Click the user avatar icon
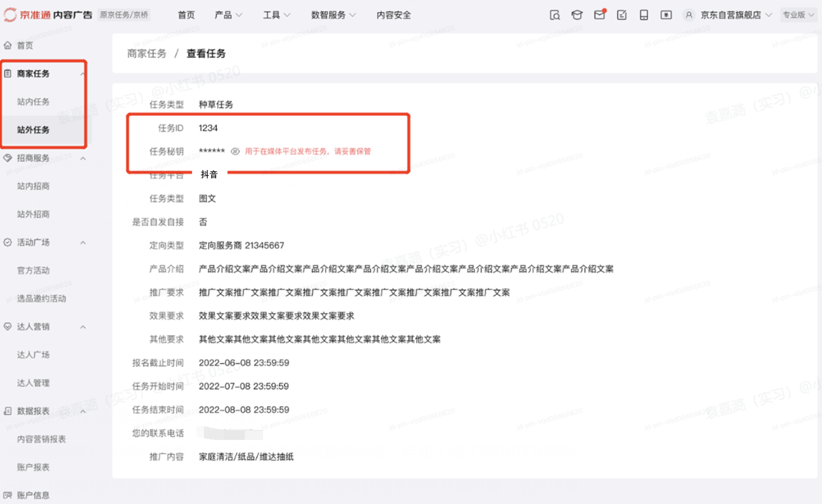This screenshot has width=822, height=504. [x=688, y=15]
